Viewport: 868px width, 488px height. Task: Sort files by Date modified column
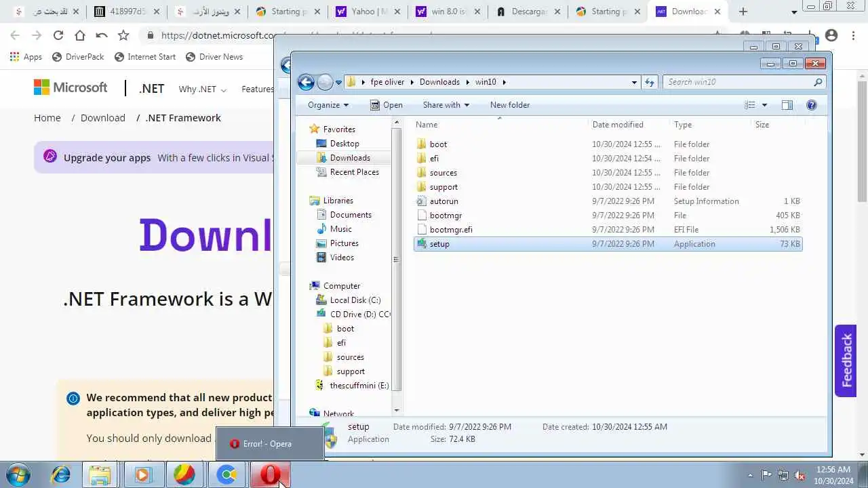pyautogui.click(x=618, y=125)
